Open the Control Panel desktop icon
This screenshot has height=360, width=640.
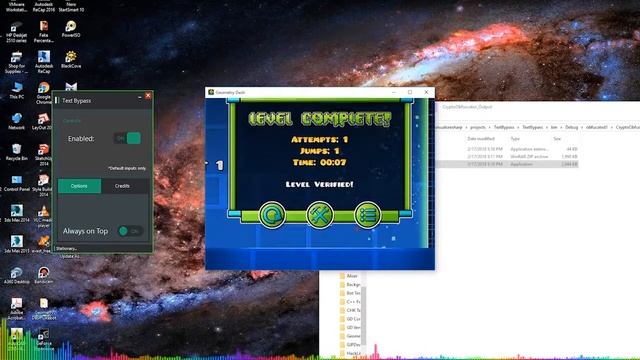[16, 183]
